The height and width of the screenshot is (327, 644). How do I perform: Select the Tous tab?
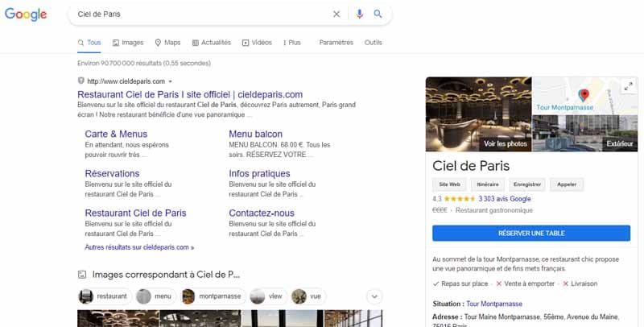pos(89,43)
